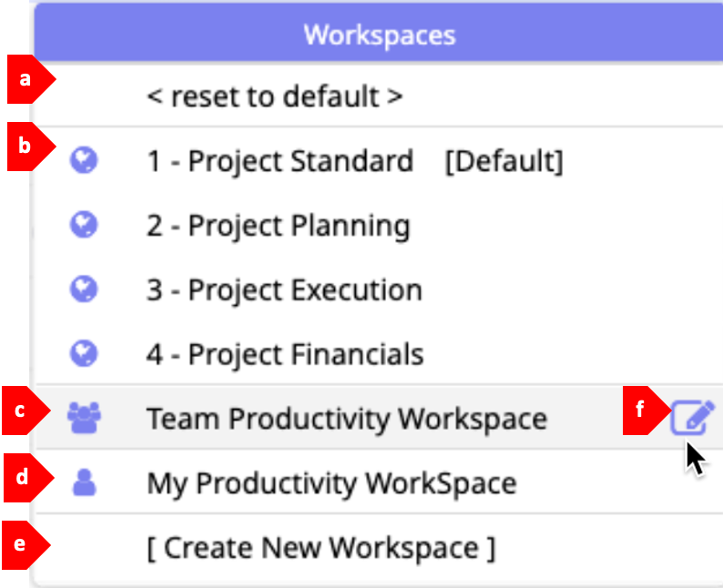Click the globe icon beside Project Financials
Image resolution: width=723 pixels, height=588 pixels.
pyautogui.click(x=85, y=352)
